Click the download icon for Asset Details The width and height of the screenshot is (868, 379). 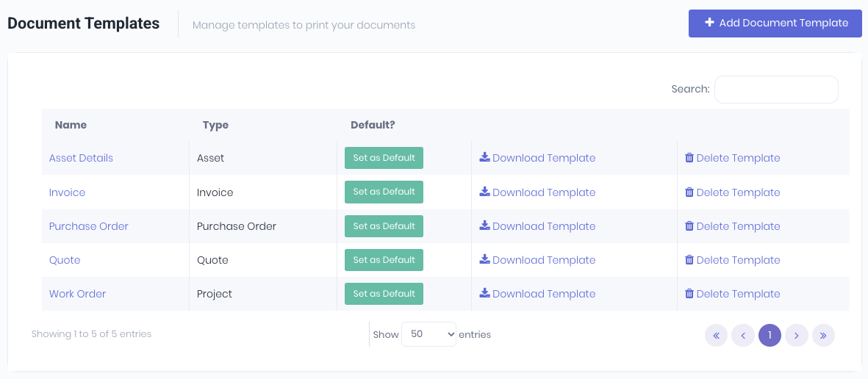click(x=484, y=158)
